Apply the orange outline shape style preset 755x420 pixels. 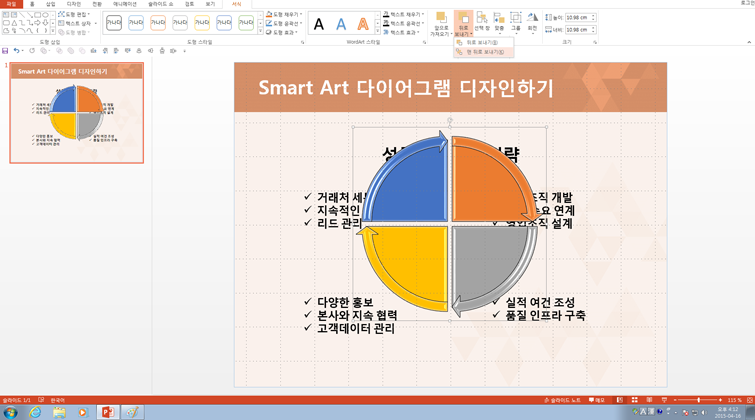pyautogui.click(x=158, y=23)
